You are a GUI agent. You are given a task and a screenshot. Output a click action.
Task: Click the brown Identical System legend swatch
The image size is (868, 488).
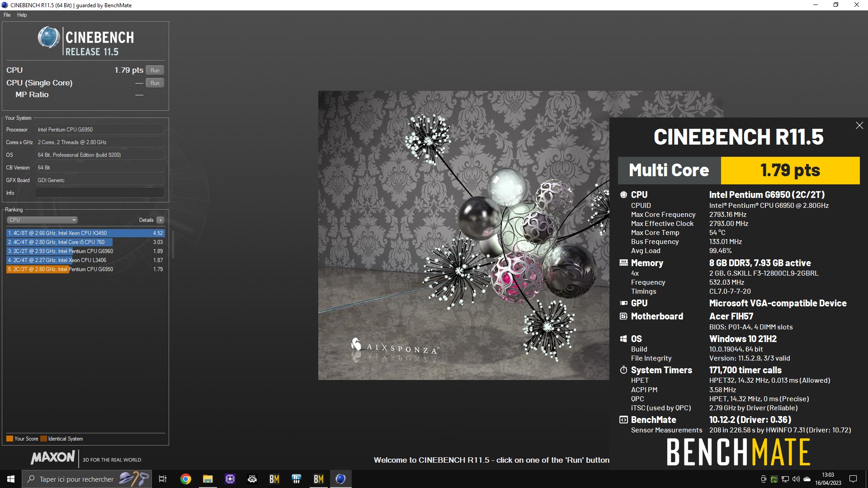point(43,439)
